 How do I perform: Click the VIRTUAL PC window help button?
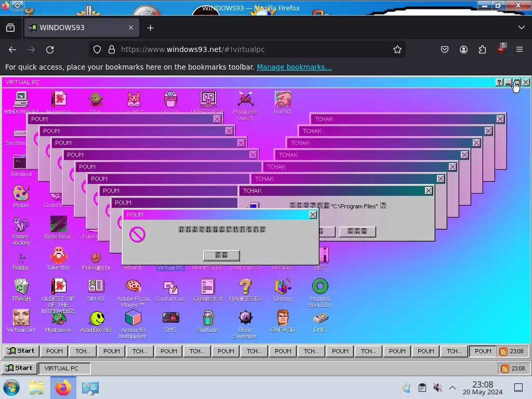coord(499,82)
